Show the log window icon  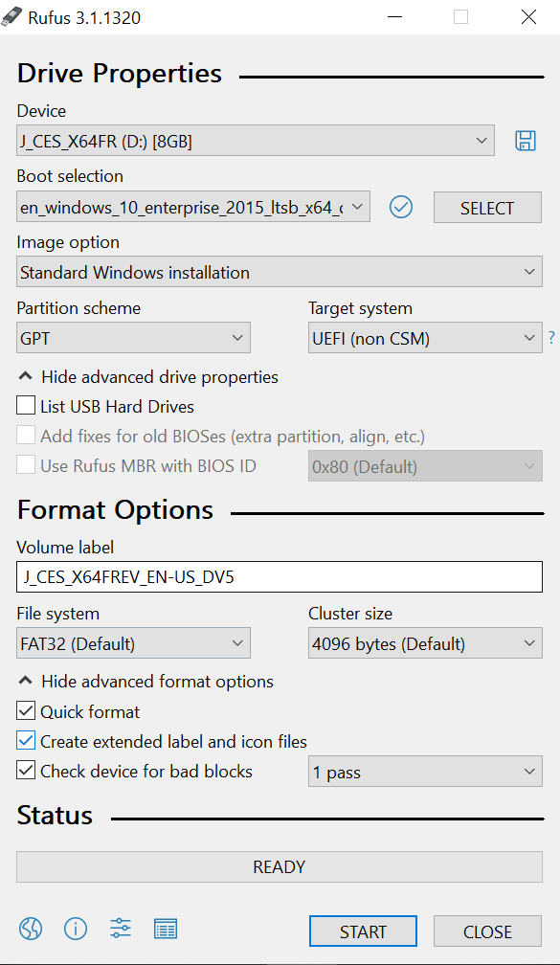point(166,929)
